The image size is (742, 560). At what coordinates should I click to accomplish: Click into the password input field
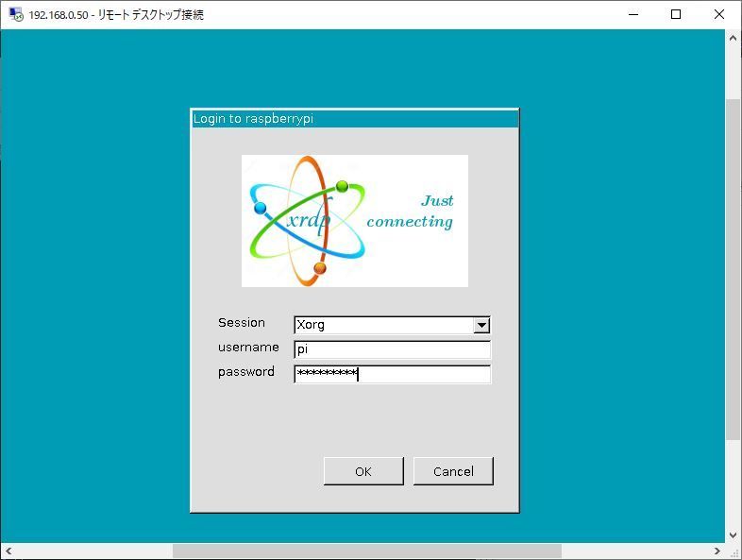(x=392, y=374)
